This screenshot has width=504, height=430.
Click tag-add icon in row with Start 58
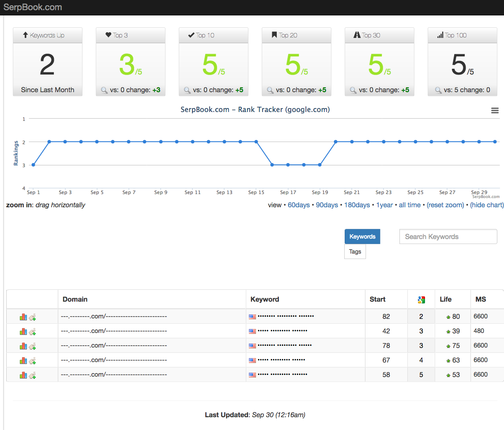(x=32, y=376)
